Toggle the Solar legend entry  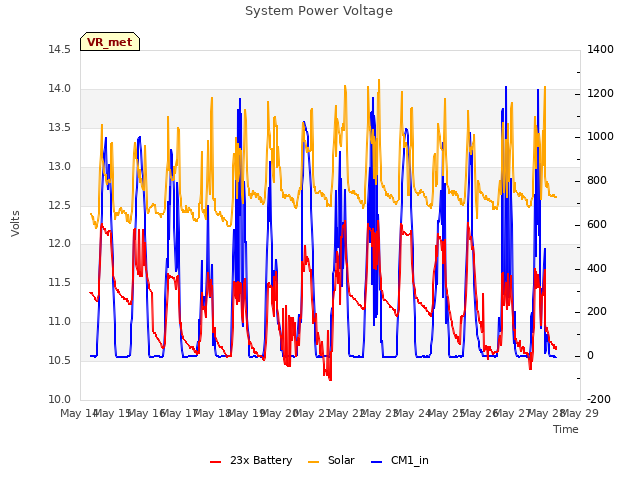coord(331,460)
